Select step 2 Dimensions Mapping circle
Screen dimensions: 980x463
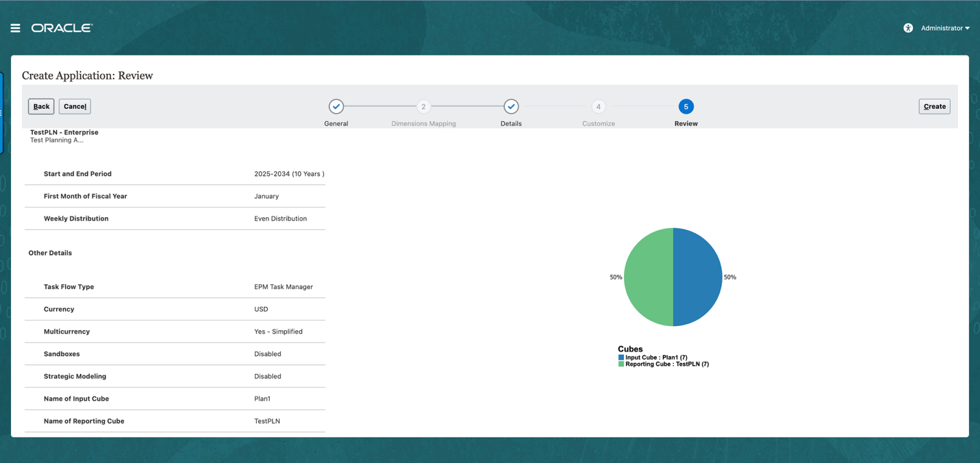pos(423,106)
